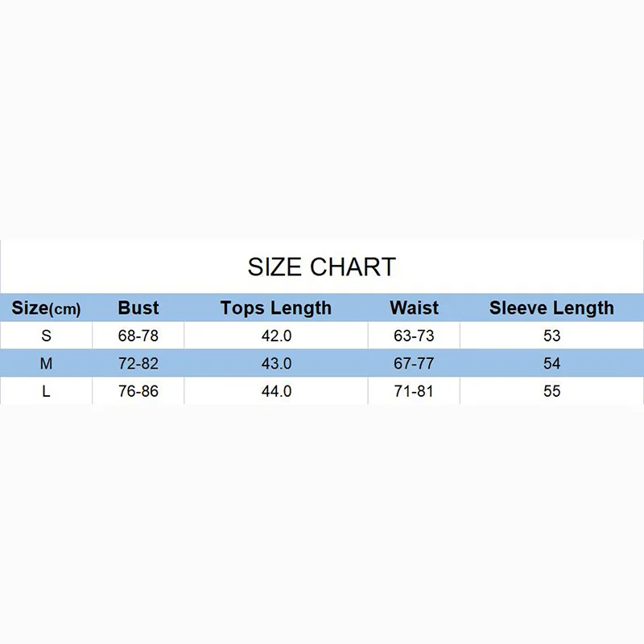This screenshot has width=644, height=644.
Task: Select the bust value 72-82
Action: pos(138,364)
